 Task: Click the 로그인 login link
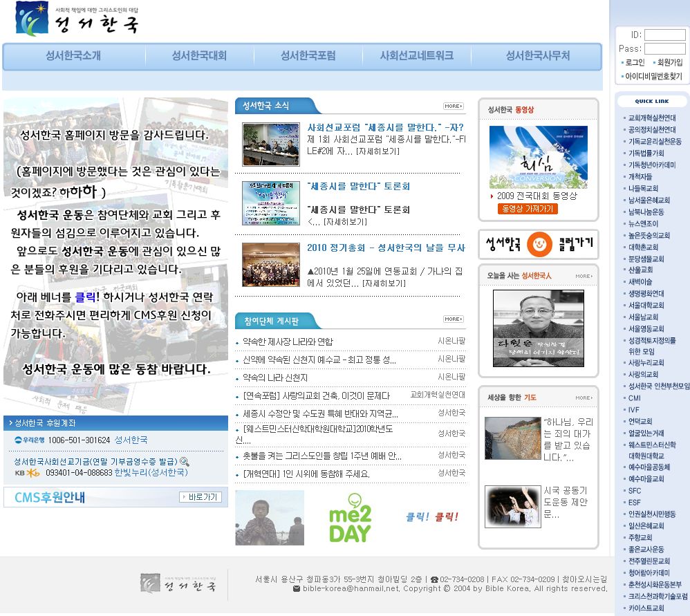[635, 62]
